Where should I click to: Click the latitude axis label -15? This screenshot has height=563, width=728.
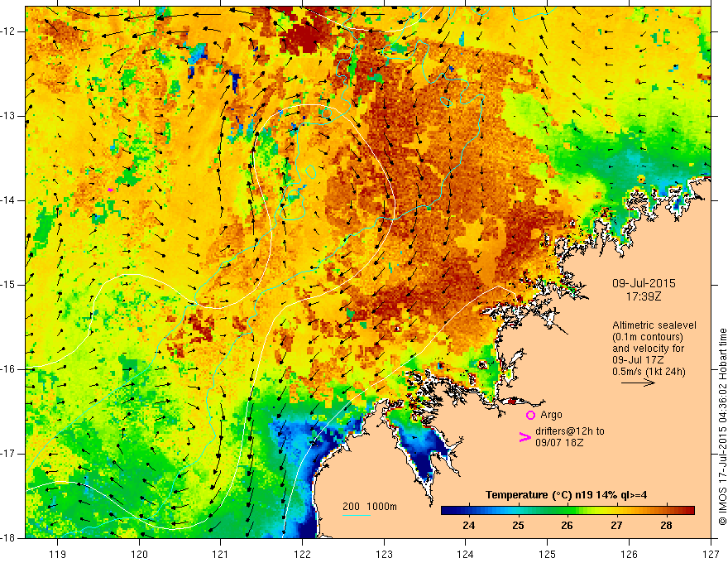pos(8,285)
